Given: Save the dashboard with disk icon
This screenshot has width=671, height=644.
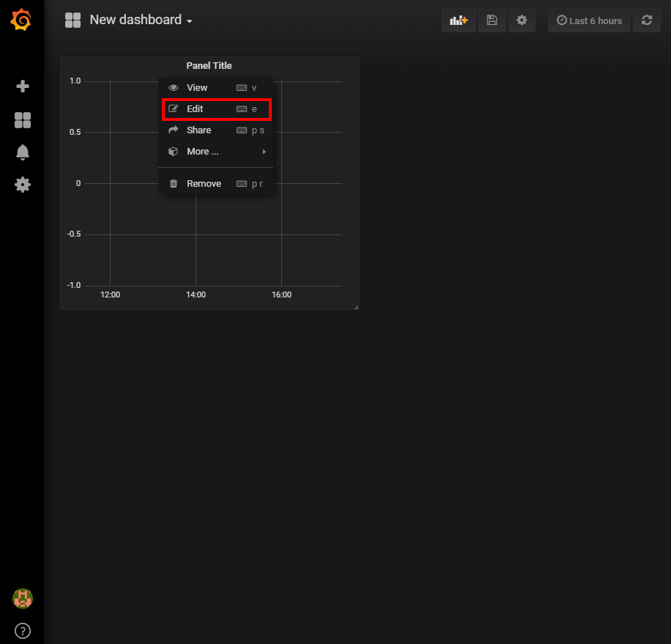Looking at the screenshot, I should [x=492, y=20].
